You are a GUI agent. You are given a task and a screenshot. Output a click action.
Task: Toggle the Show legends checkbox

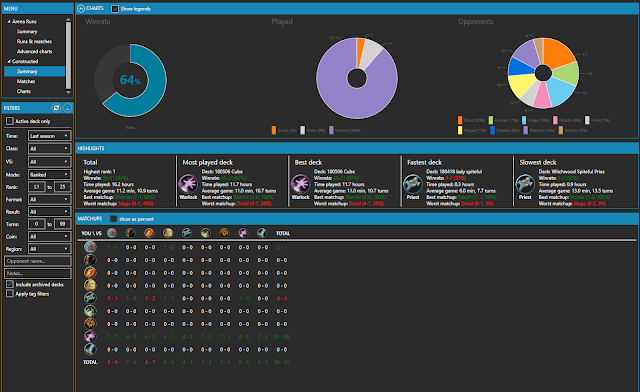115,9
